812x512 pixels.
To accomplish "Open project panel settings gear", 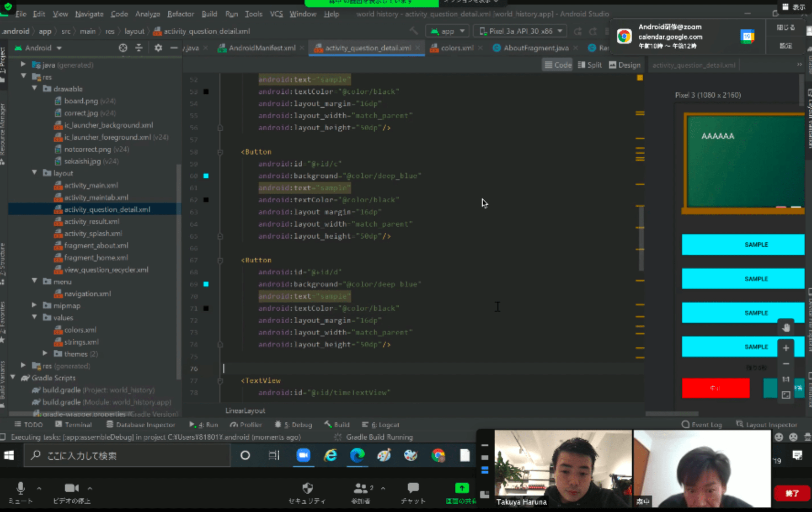I will click(x=158, y=48).
